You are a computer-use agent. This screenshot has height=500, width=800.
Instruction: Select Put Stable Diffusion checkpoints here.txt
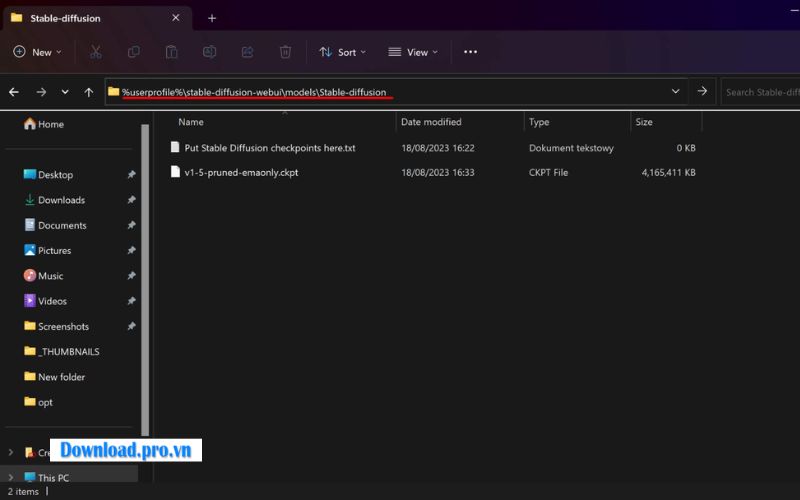270,148
